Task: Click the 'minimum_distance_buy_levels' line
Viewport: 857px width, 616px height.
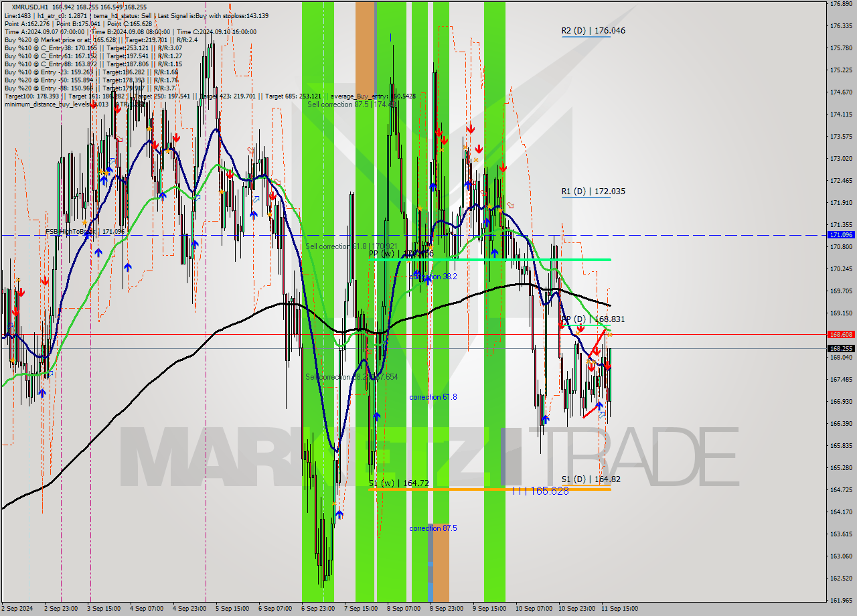Action: click(75, 104)
